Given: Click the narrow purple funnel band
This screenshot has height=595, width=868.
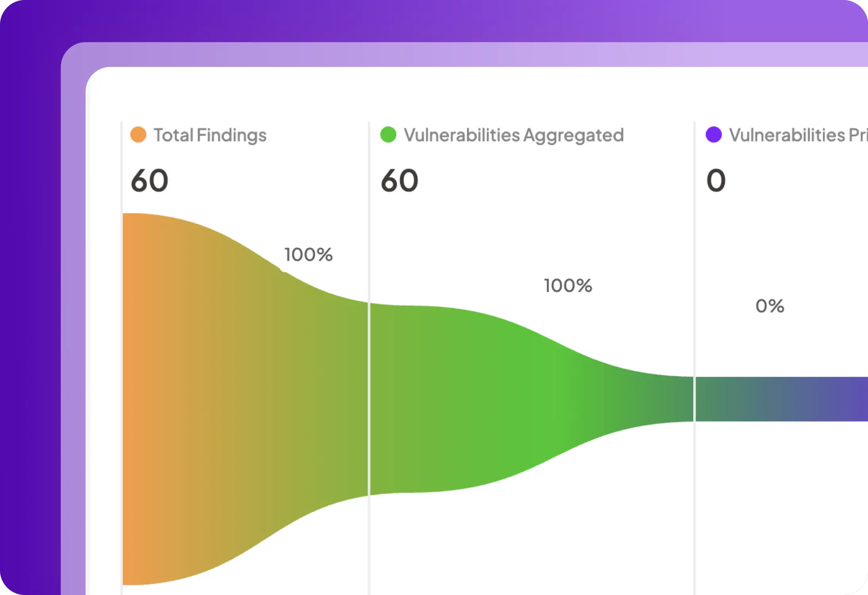Looking at the screenshot, I should [782, 399].
